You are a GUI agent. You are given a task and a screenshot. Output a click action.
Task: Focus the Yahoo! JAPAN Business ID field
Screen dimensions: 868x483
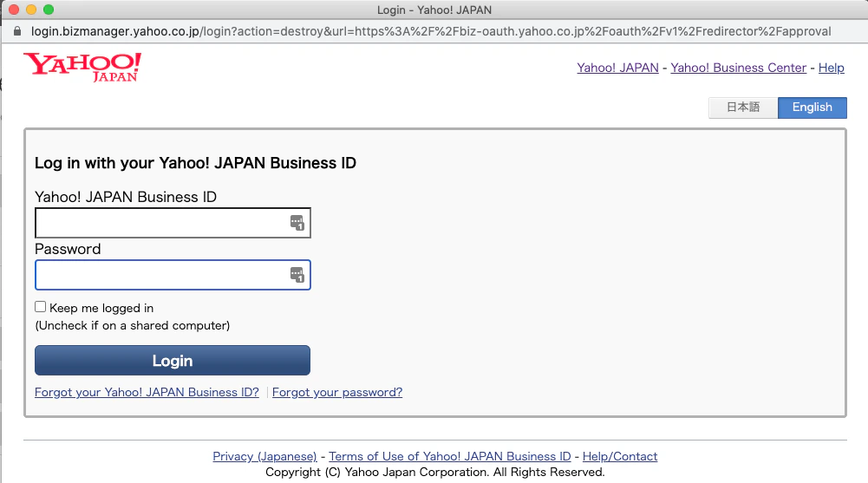(x=173, y=223)
